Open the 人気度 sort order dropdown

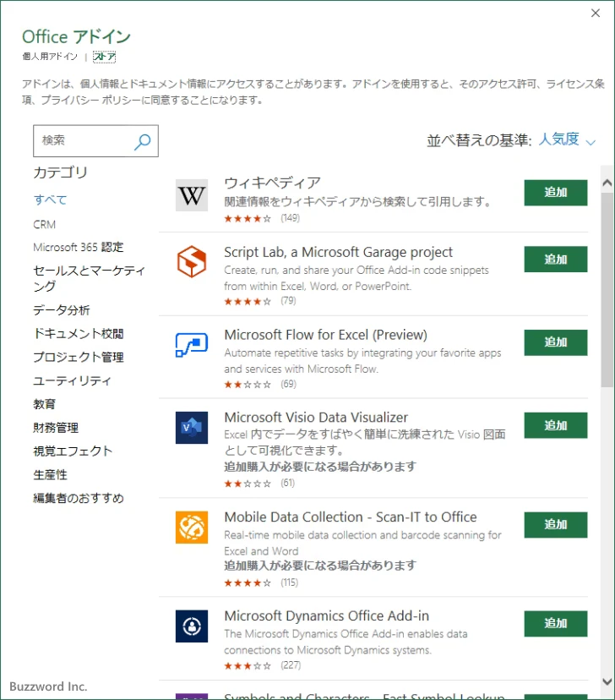coord(567,139)
